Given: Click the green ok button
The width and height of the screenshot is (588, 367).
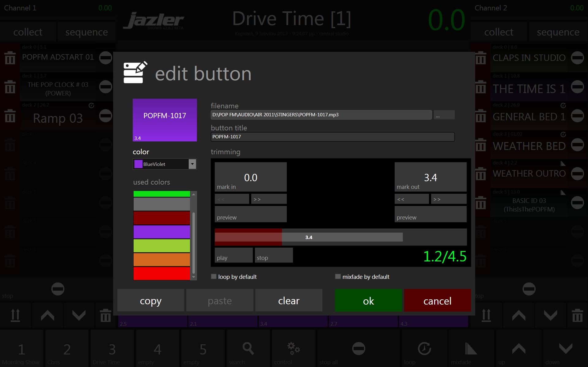Looking at the screenshot, I should [368, 301].
